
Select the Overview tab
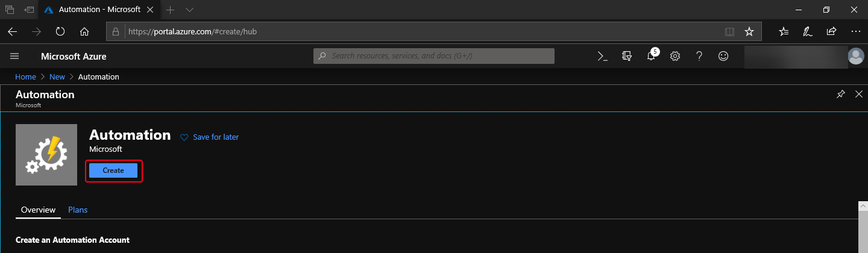(x=39, y=210)
